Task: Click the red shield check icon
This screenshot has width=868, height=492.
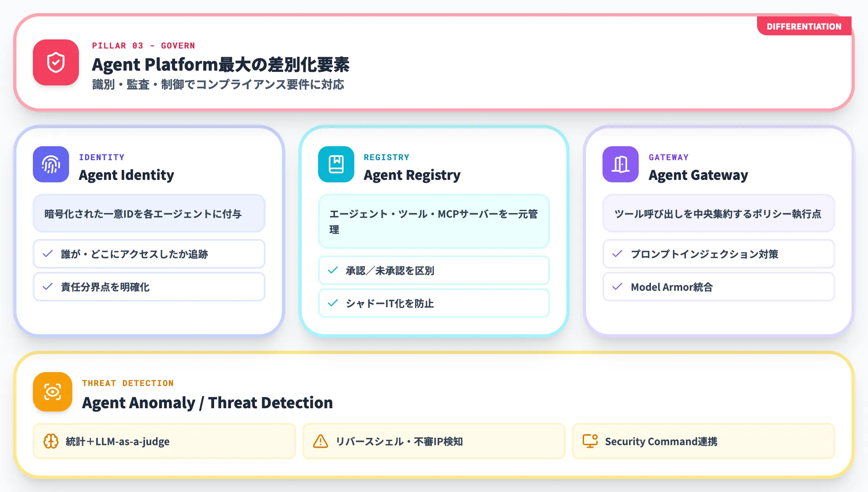Action: point(56,62)
